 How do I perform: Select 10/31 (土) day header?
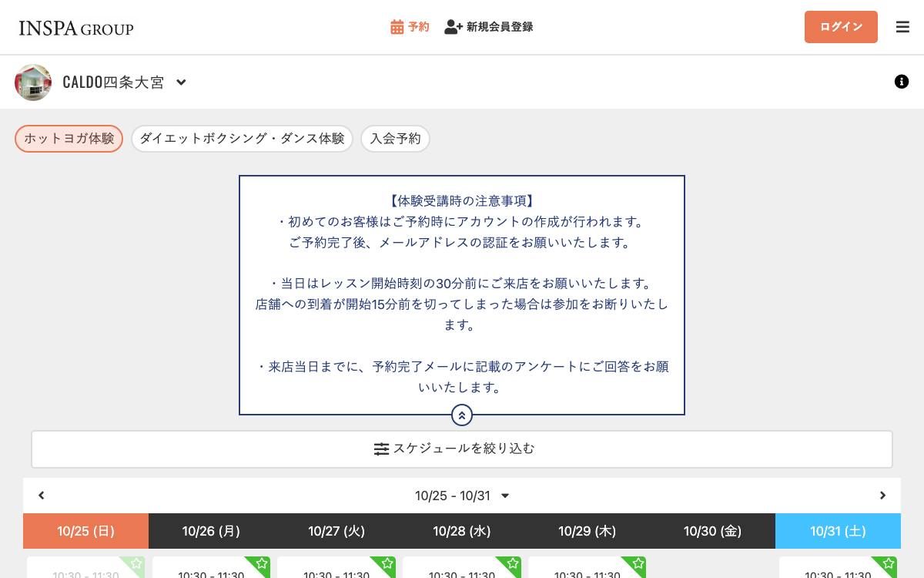(838, 531)
